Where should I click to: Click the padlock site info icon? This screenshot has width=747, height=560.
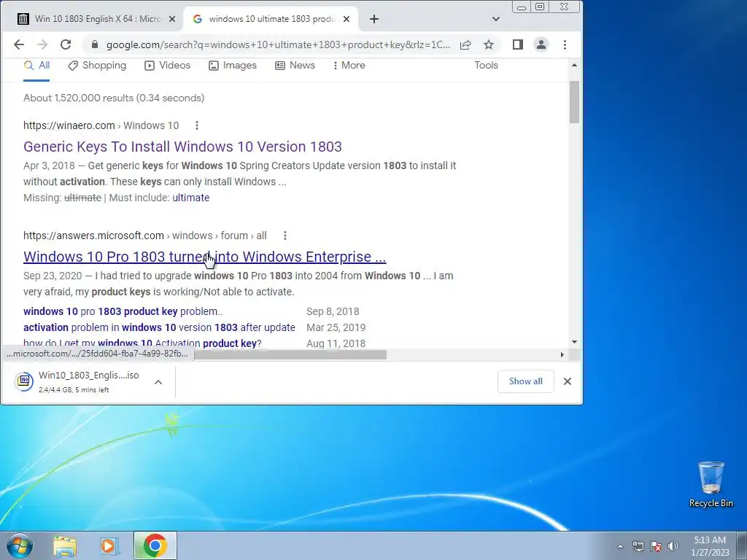point(94,44)
